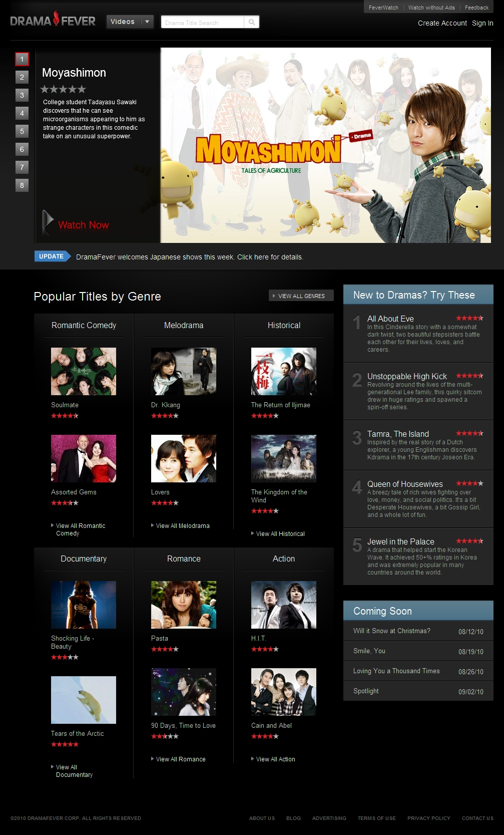Click Sign In
504x835 pixels.
[x=482, y=23]
